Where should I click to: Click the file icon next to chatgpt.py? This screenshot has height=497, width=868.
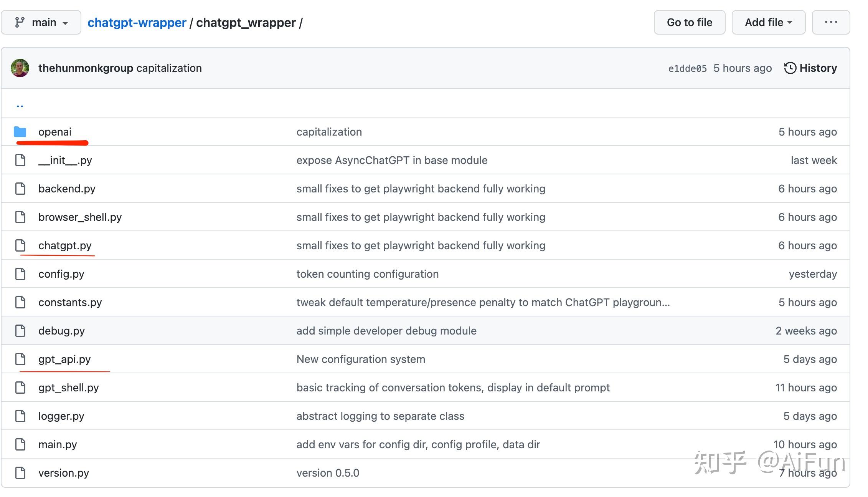[x=20, y=245]
